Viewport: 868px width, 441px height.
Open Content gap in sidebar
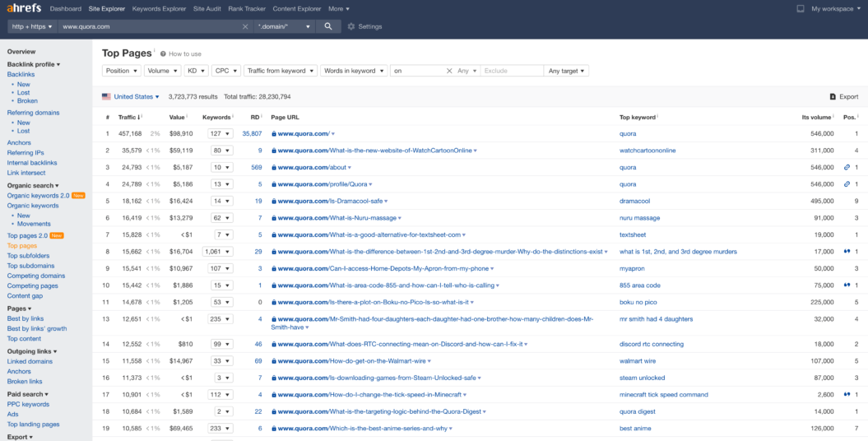click(25, 295)
